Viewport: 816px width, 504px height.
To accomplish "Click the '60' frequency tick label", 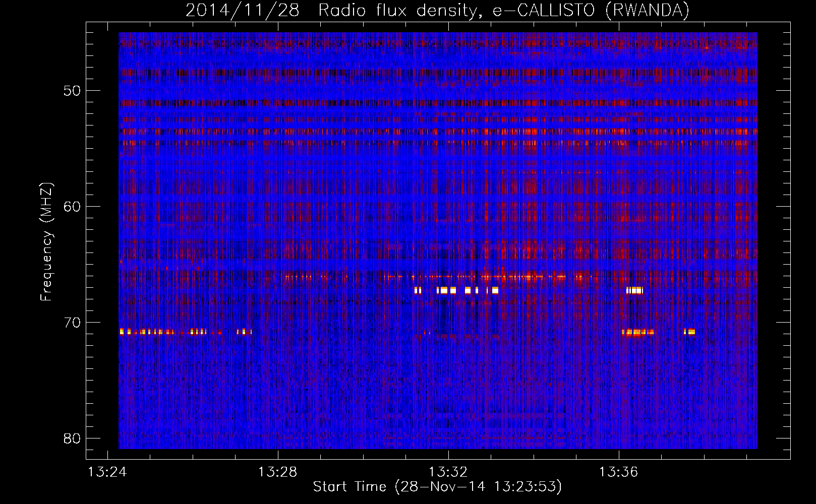I will (72, 207).
